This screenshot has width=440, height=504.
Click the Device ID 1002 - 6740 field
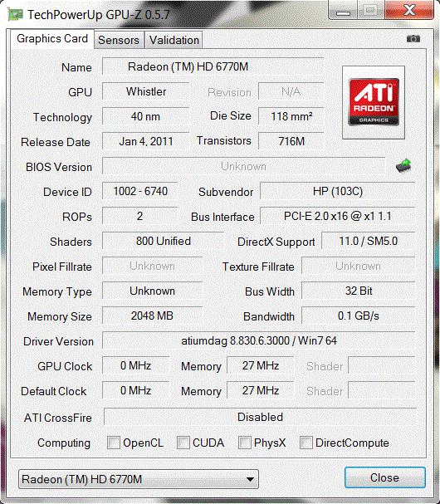click(140, 191)
